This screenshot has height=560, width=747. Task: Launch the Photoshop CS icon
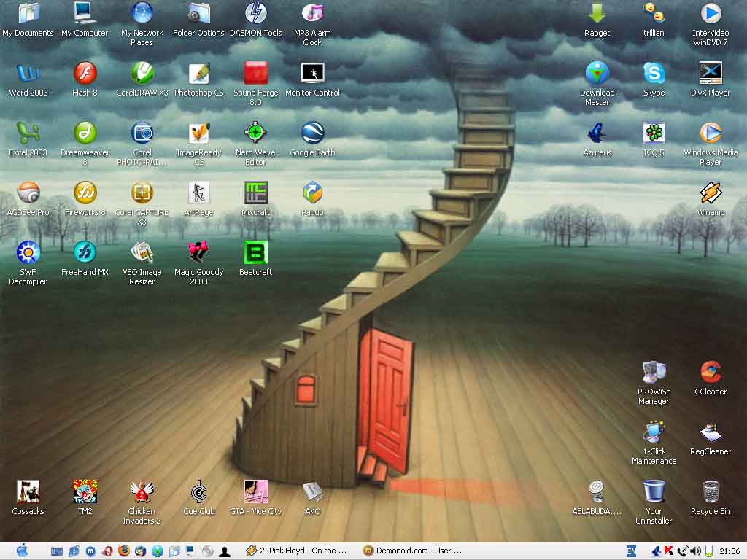pyautogui.click(x=198, y=73)
